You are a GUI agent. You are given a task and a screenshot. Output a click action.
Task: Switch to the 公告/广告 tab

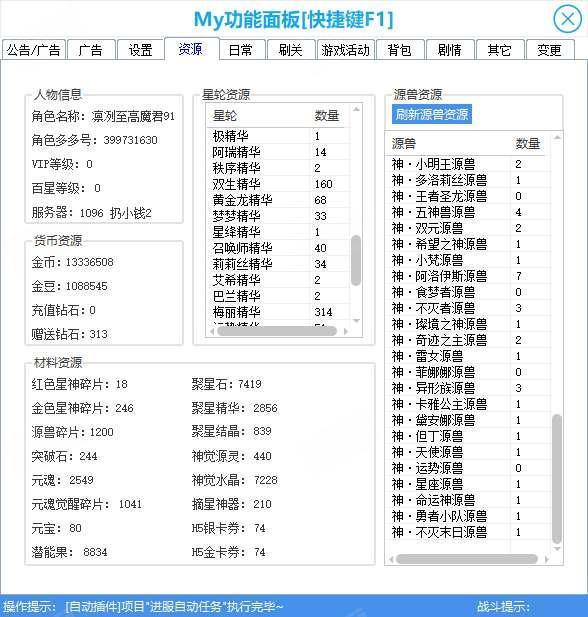point(33,50)
